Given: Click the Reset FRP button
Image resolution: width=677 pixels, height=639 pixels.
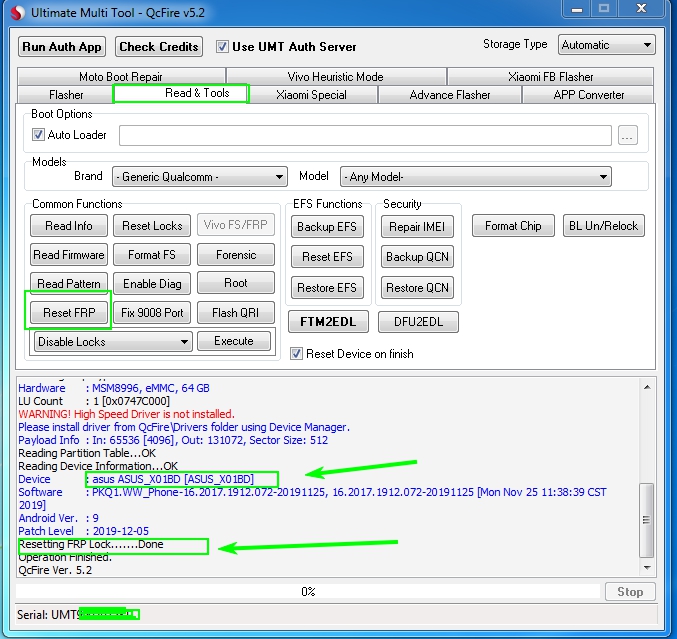Looking at the screenshot, I should click(69, 313).
